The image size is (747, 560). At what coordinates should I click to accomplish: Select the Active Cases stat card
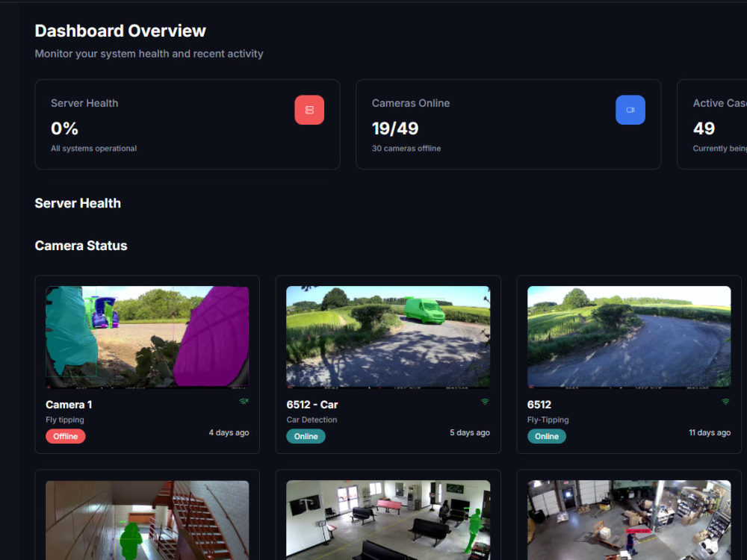tap(712, 124)
